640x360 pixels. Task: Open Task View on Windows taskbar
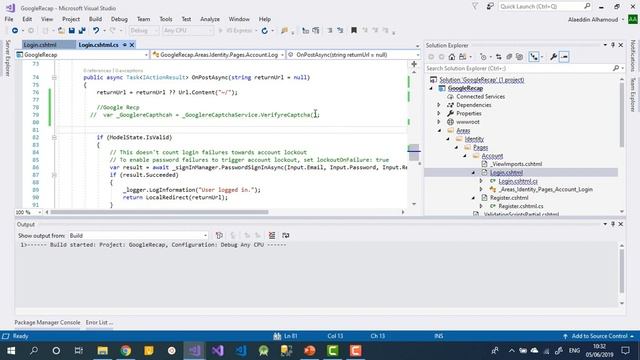[78, 351]
